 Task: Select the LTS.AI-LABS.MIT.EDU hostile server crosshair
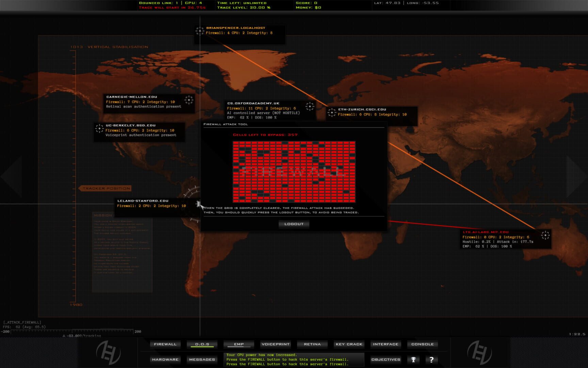point(546,235)
